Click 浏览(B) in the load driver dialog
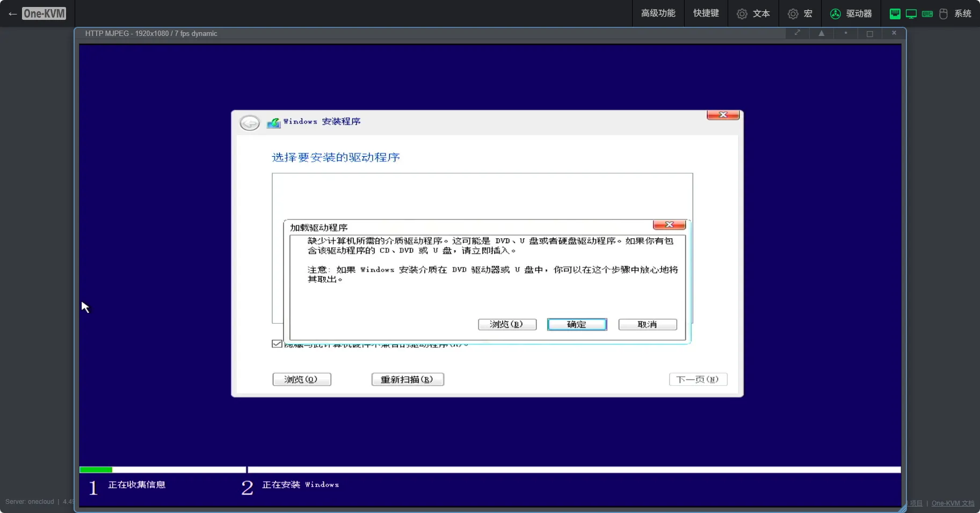Image resolution: width=980 pixels, height=513 pixels. pos(507,324)
